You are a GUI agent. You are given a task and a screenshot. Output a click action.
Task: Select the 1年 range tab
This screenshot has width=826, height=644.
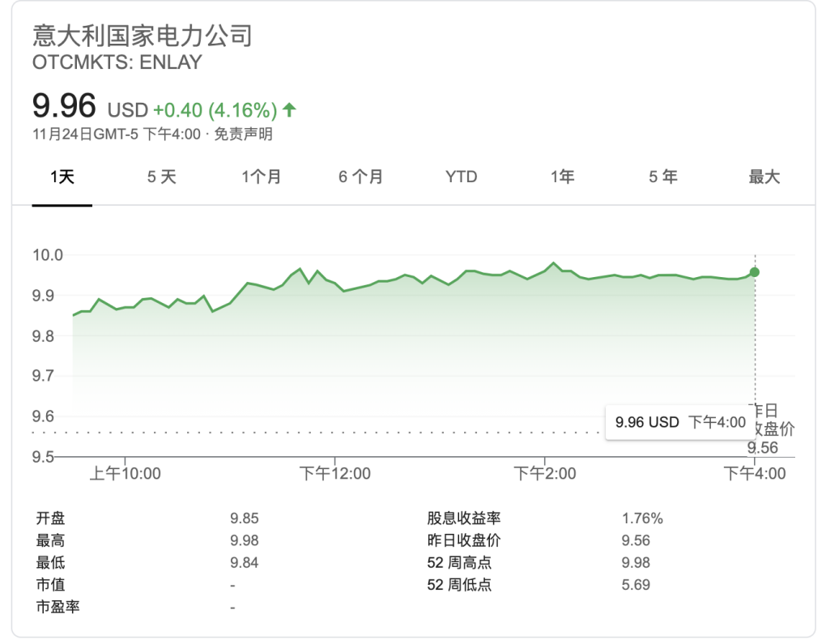[x=562, y=177]
